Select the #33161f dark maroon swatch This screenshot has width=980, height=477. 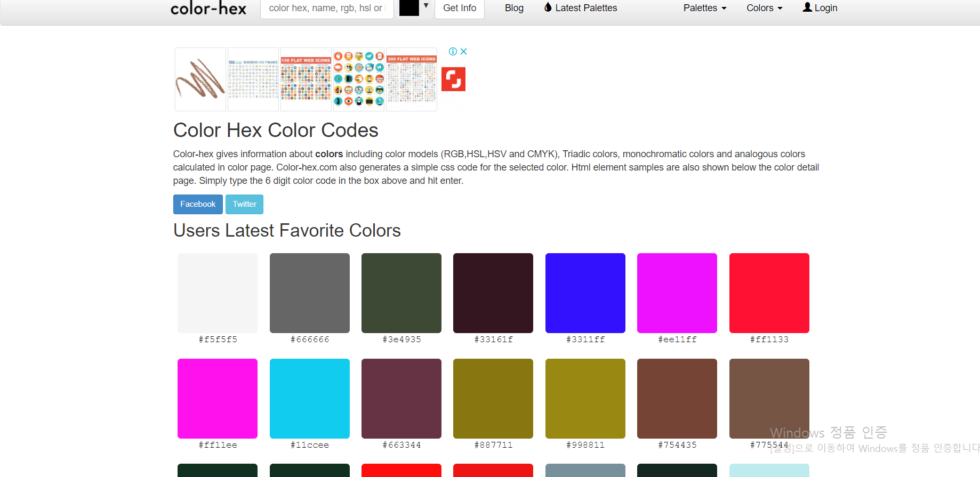493,293
